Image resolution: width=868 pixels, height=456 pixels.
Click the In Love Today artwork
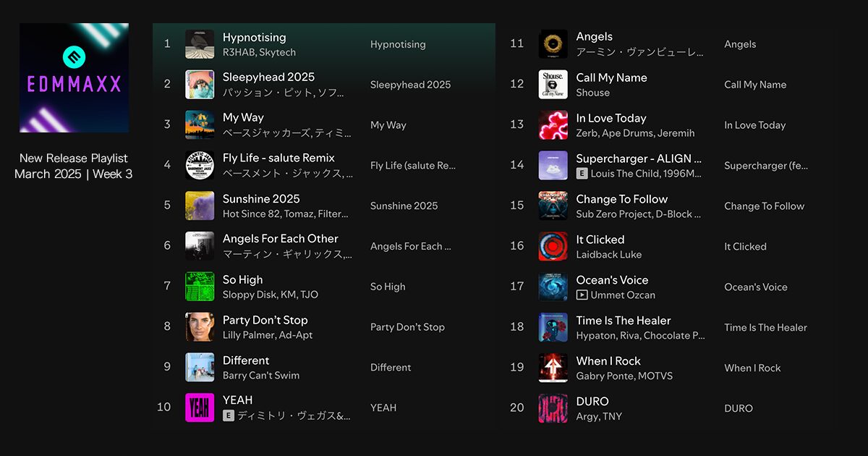[553, 125]
